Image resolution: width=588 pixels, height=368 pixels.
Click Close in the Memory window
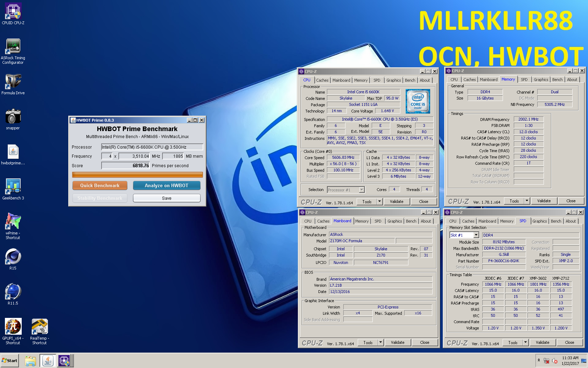coord(571,201)
